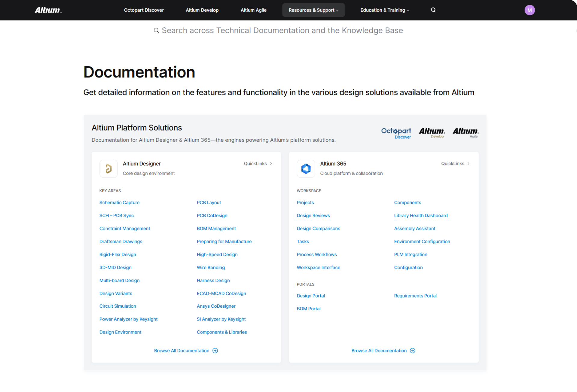
Task: Open Requirements Portal link
Action: pyautogui.click(x=415, y=296)
